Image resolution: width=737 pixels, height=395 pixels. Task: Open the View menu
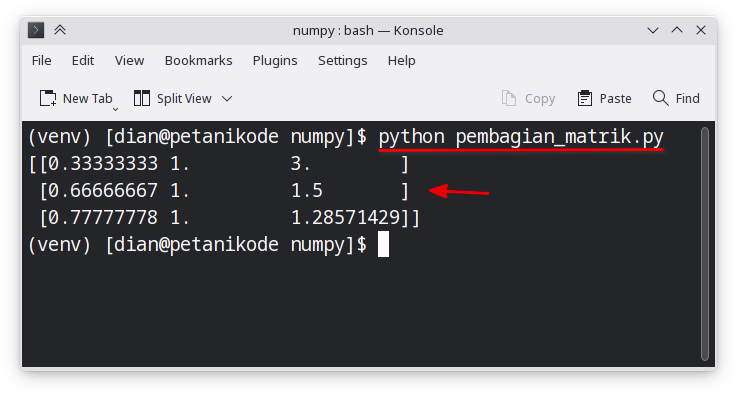tap(129, 61)
